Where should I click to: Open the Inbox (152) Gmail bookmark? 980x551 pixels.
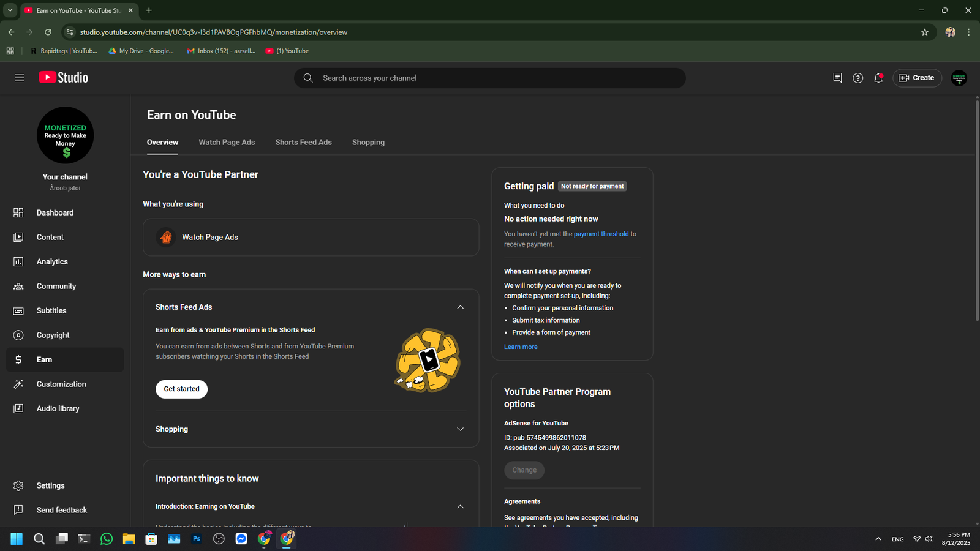[x=221, y=51]
